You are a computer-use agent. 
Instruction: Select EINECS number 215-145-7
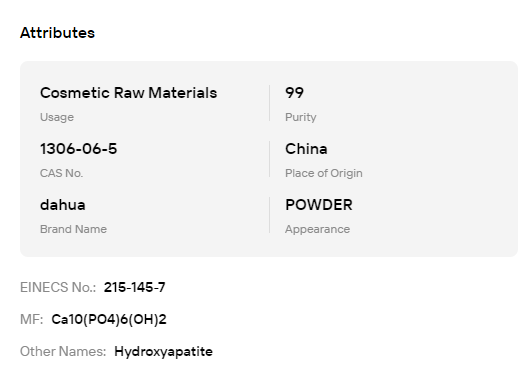134,287
